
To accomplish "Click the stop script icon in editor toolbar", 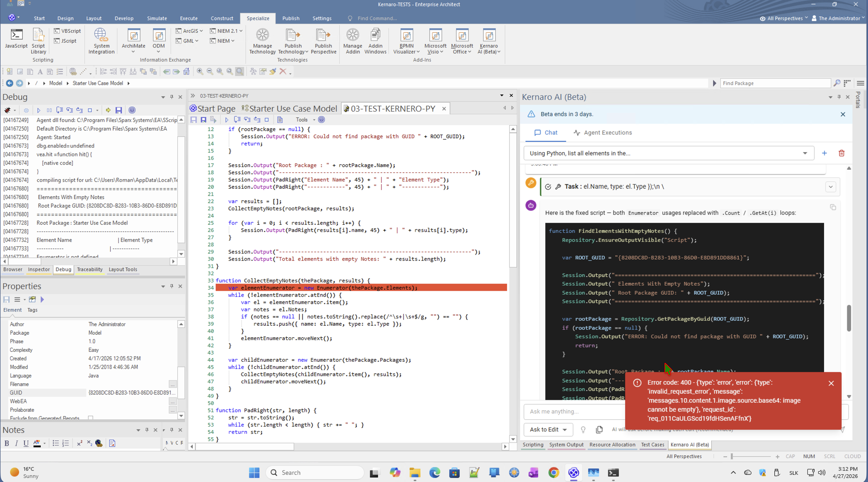I will [266, 120].
